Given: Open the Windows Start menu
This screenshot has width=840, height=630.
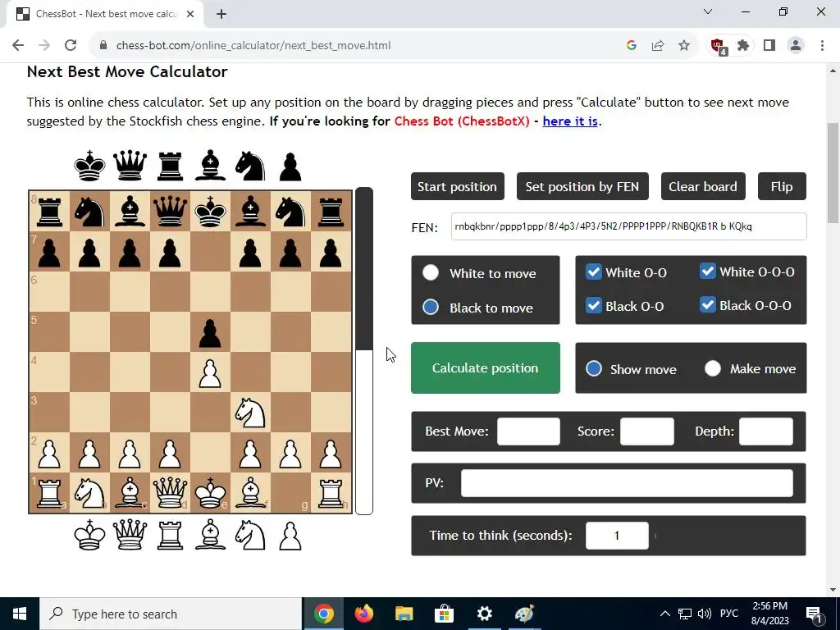Looking at the screenshot, I should (20, 614).
